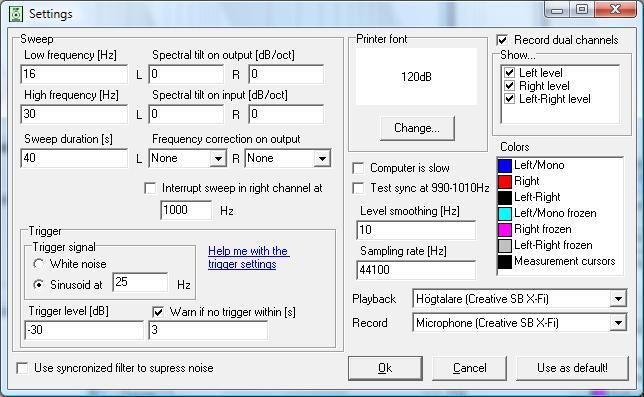This screenshot has height=397, width=644.
Task: Click the Settings window app icon
Action: click(16, 14)
